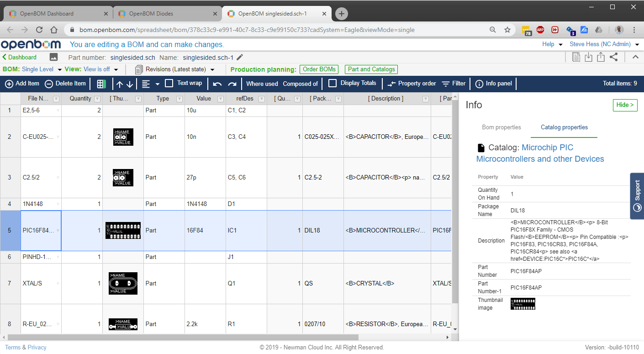Go back to Dashboard link
Screen dimensions: 644x354
pos(20,57)
